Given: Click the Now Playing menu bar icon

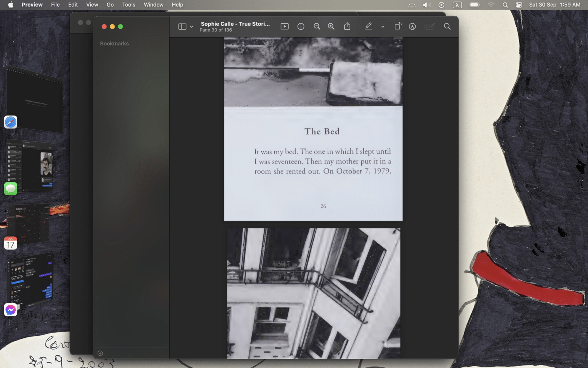Looking at the screenshot, I should (441, 5).
